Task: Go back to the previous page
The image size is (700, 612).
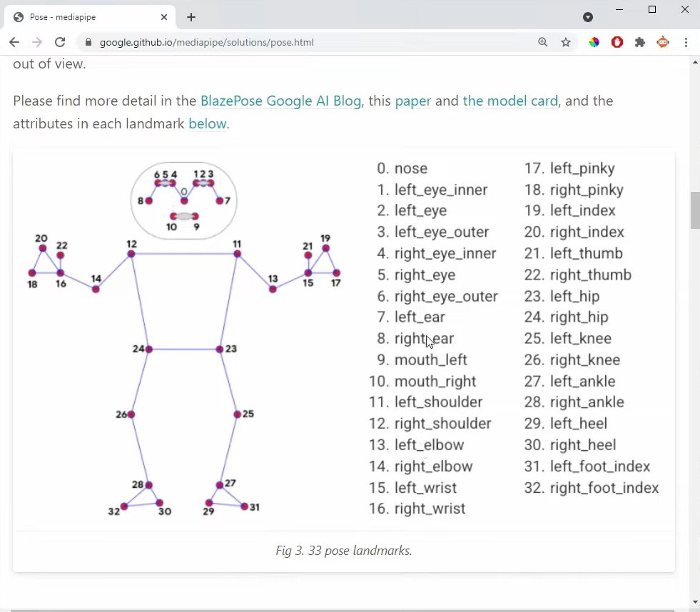Action: coord(14,42)
